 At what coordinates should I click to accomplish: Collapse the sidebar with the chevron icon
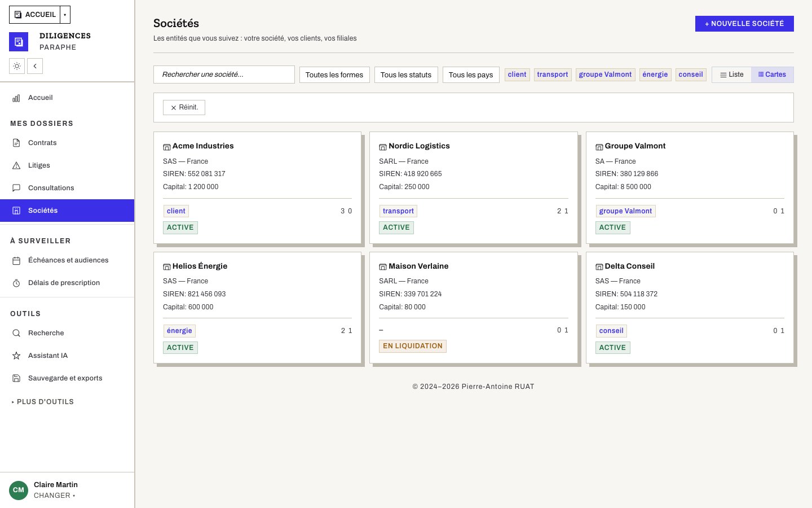[x=35, y=66]
